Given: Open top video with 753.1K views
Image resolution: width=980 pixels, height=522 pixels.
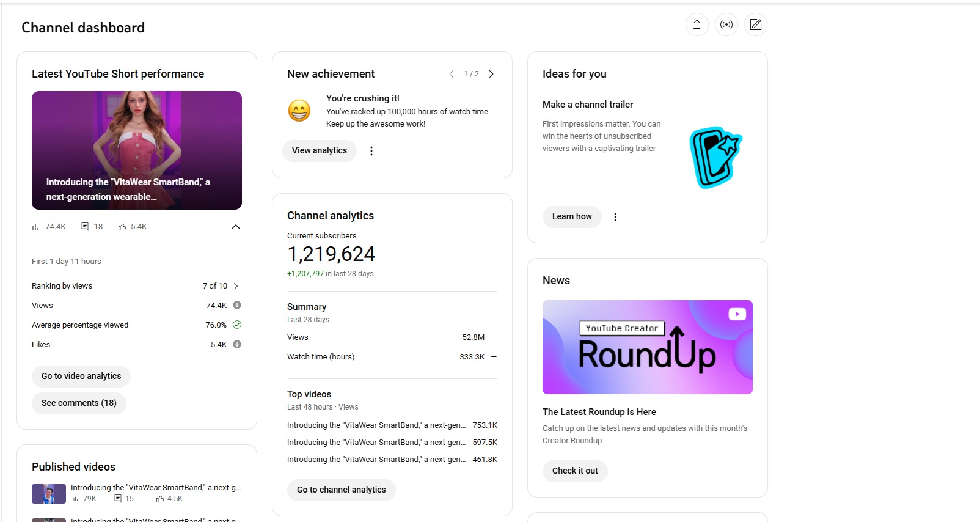Looking at the screenshot, I should tap(392, 425).
